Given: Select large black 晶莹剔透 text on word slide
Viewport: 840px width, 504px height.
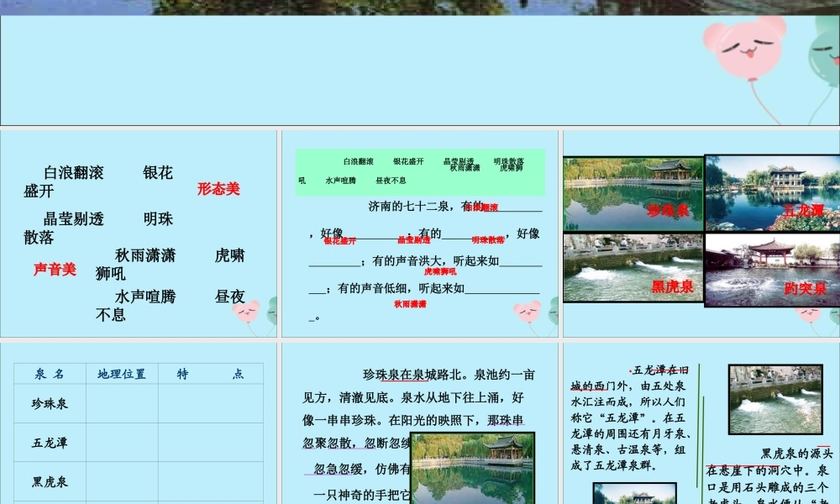Looking at the screenshot, I should [73, 219].
